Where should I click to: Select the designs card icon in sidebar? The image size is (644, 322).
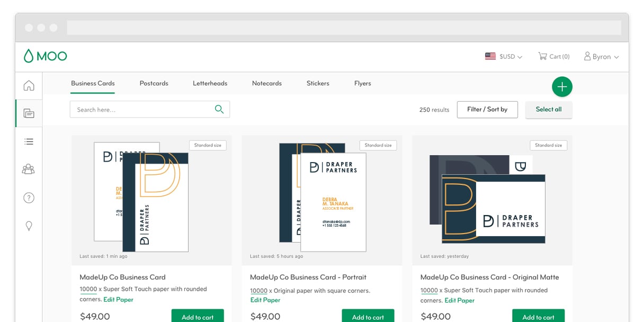[29, 113]
